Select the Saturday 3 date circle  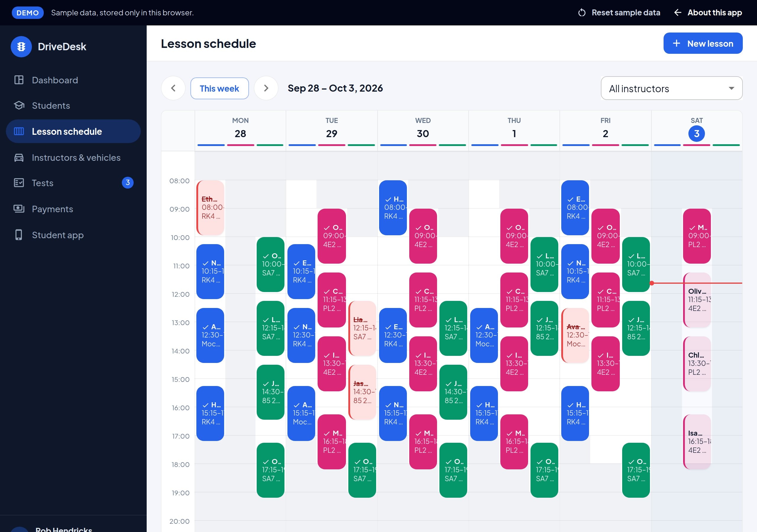coord(696,134)
